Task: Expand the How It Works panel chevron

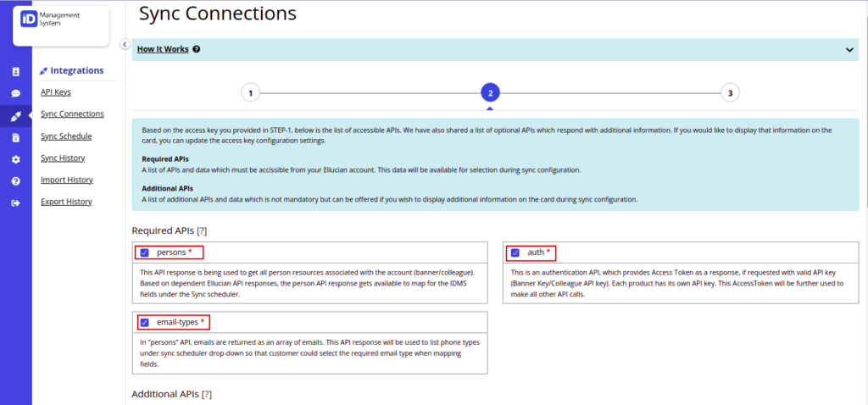Action: [849, 50]
